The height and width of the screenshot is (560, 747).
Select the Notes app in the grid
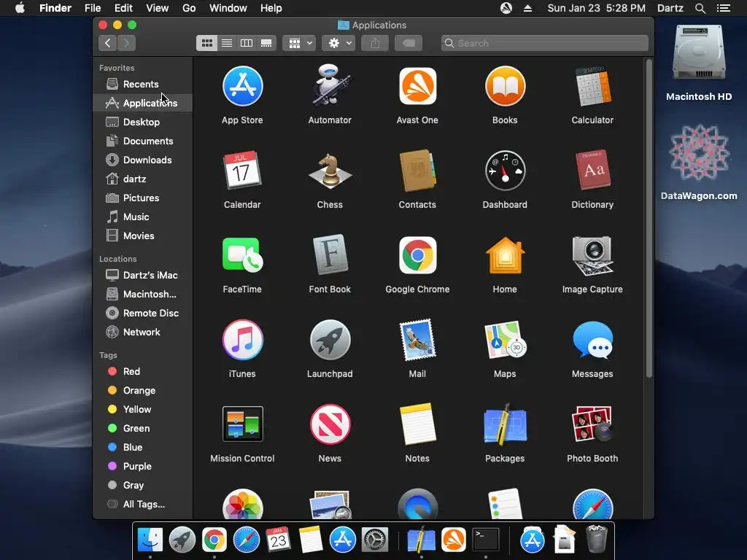click(417, 424)
